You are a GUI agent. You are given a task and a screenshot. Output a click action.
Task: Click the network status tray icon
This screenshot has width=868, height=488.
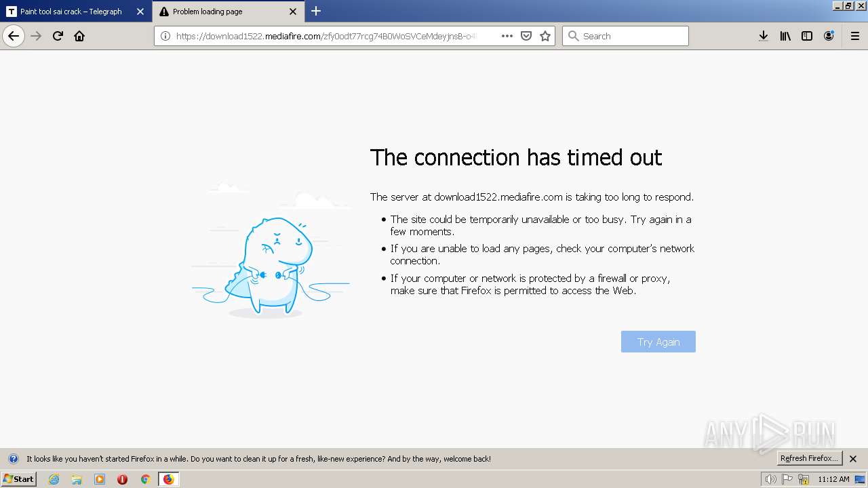pyautogui.click(x=804, y=479)
